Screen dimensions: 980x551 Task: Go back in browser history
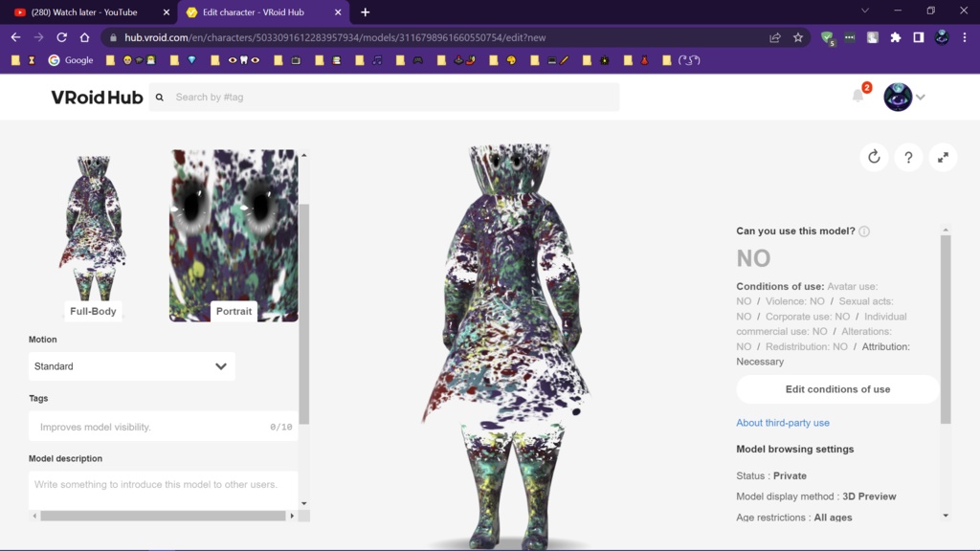(x=15, y=37)
